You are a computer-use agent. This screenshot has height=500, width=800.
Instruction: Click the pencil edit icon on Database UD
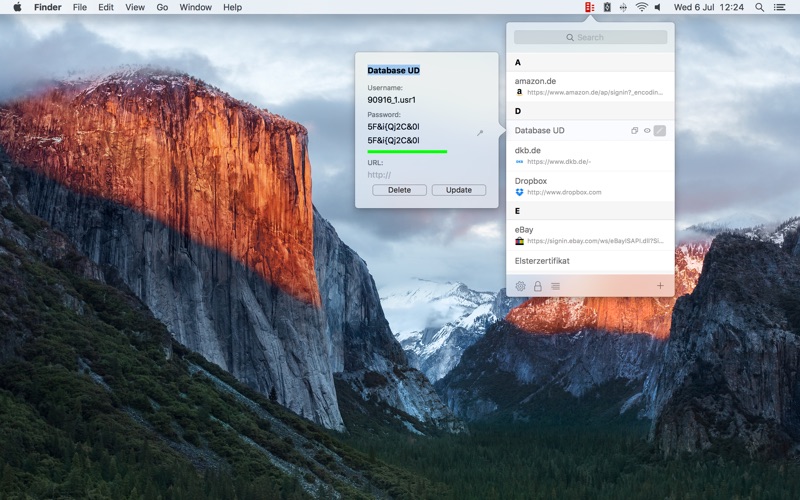[x=660, y=131]
